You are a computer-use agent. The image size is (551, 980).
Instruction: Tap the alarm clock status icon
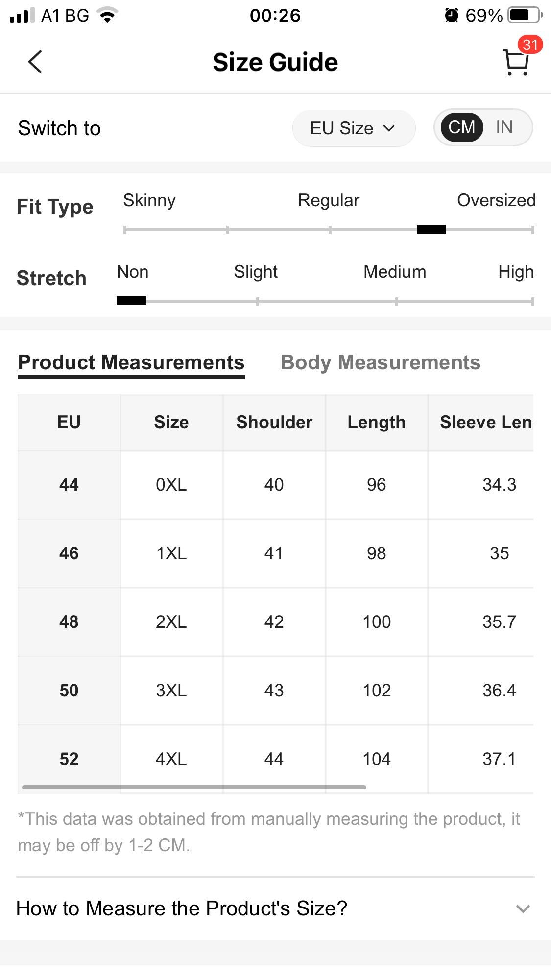click(x=452, y=15)
